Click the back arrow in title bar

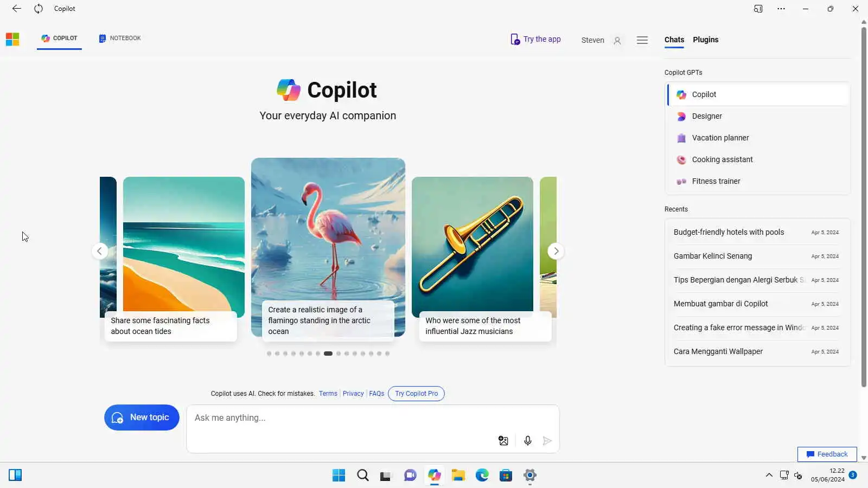[x=17, y=9]
